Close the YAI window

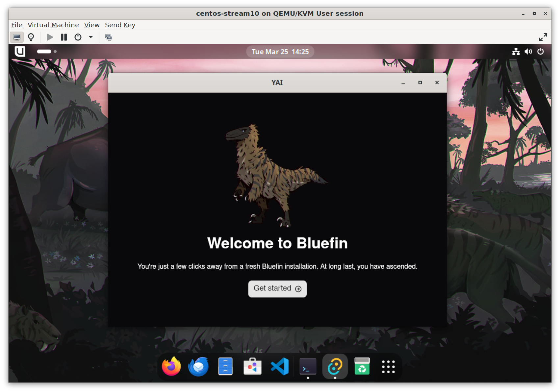(x=437, y=83)
